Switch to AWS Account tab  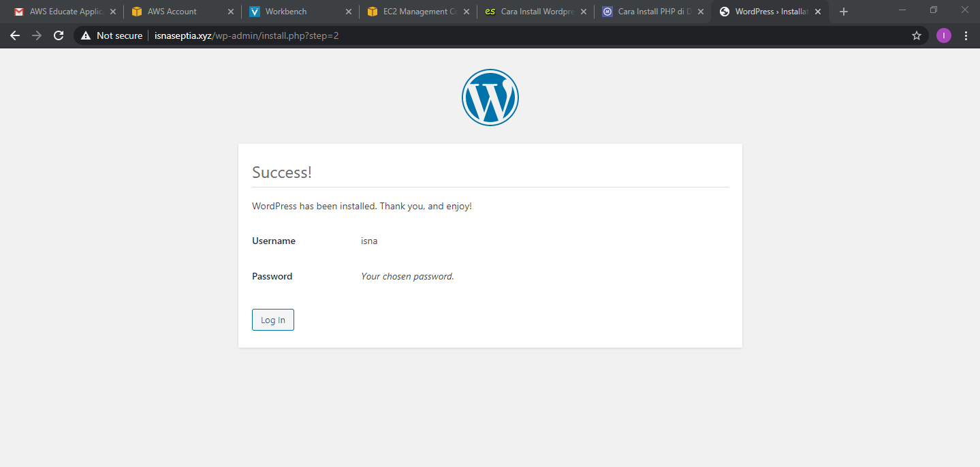[183, 12]
